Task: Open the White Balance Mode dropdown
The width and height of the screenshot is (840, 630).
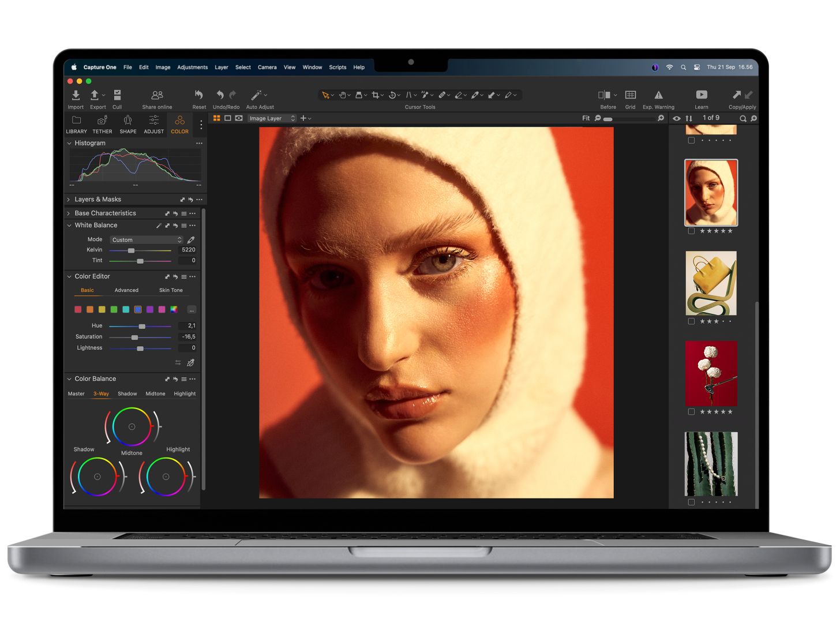Action: (147, 240)
